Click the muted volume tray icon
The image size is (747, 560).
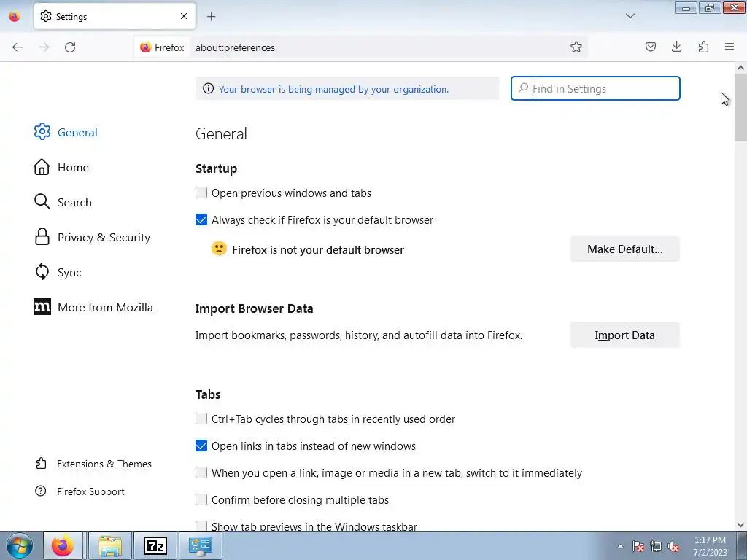tap(673, 546)
